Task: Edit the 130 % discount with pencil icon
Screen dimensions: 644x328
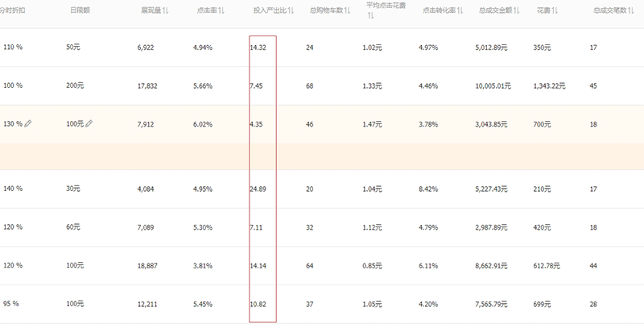Action: 28,123
